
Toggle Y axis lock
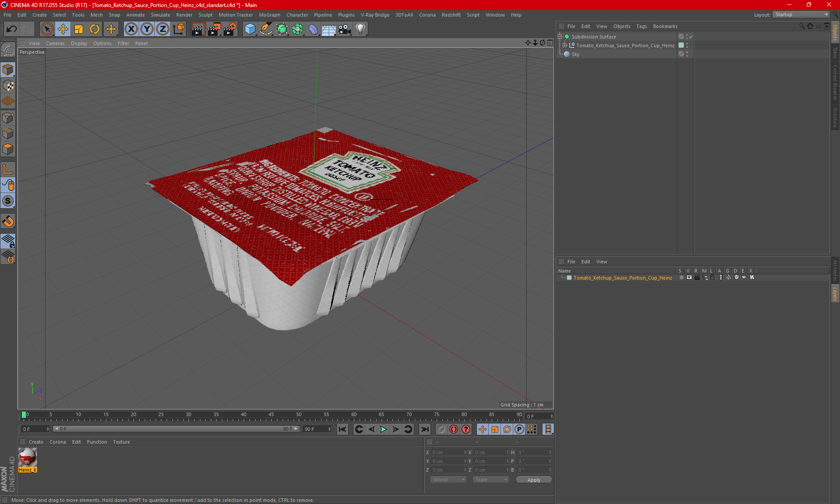[147, 29]
